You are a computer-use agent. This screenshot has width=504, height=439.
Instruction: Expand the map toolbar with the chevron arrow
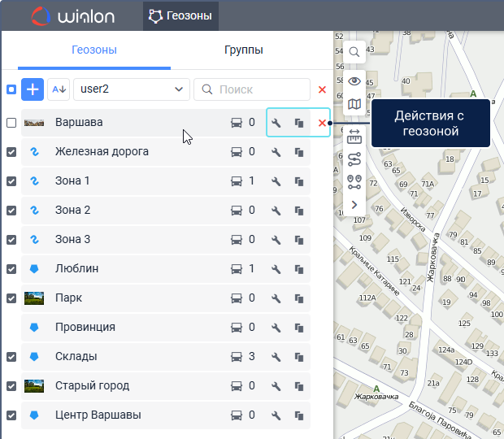[x=354, y=205]
